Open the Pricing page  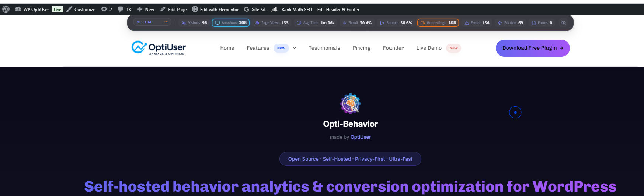tap(362, 48)
